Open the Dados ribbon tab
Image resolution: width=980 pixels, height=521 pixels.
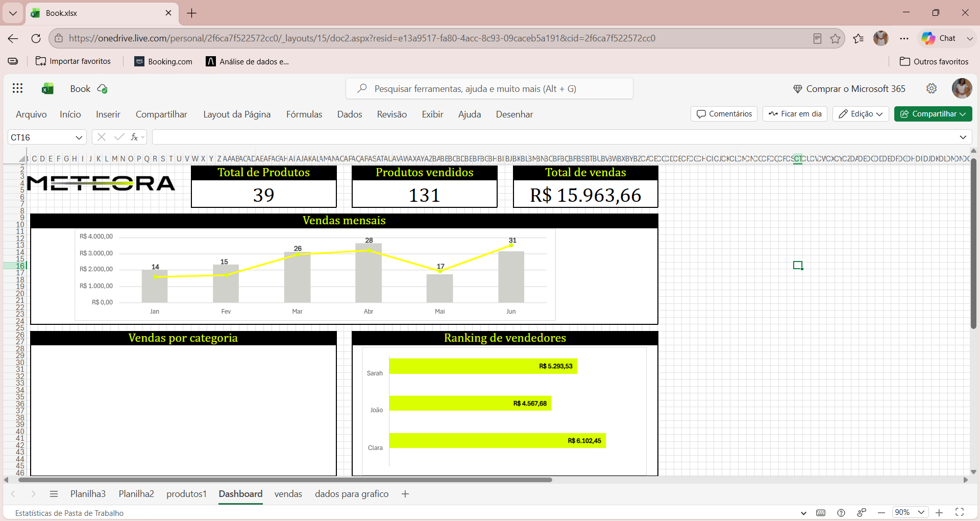(x=350, y=114)
